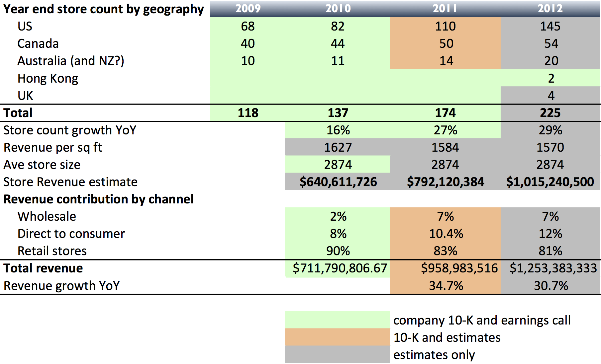Click the 'Australia (and NZ?)' row label
This screenshot has width=601, height=364.
coord(71,61)
